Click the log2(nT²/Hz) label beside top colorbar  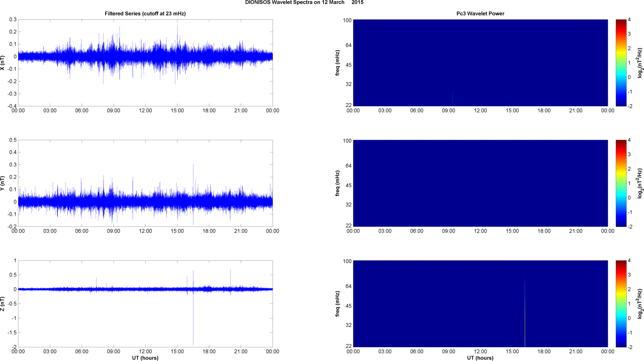point(640,63)
